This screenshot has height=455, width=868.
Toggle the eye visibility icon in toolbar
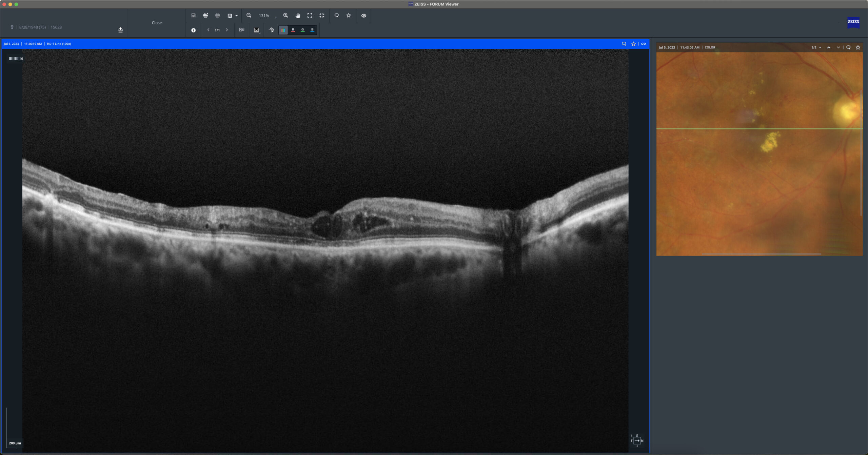[364, 16]
